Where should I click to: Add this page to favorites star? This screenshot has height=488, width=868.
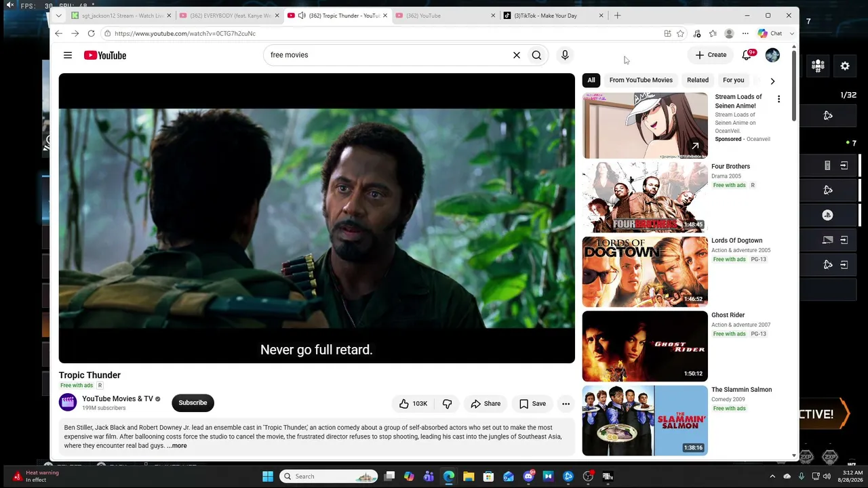click(680, 33)
